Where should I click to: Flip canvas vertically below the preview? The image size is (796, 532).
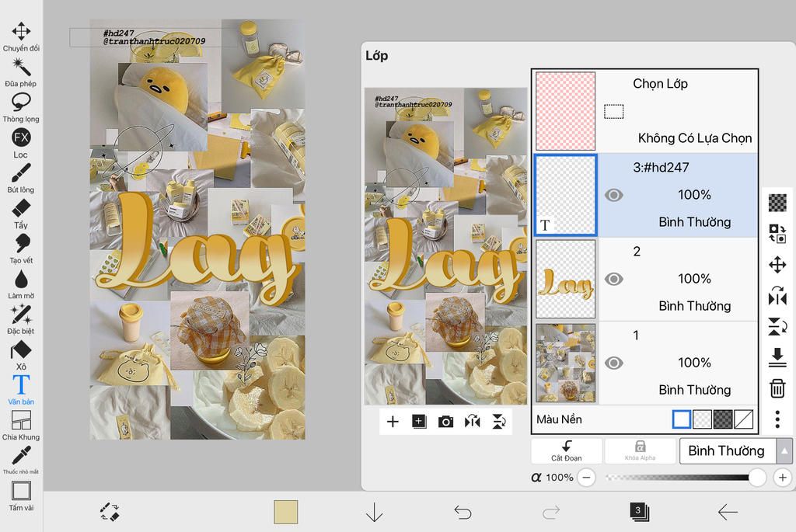pos(499,422)
